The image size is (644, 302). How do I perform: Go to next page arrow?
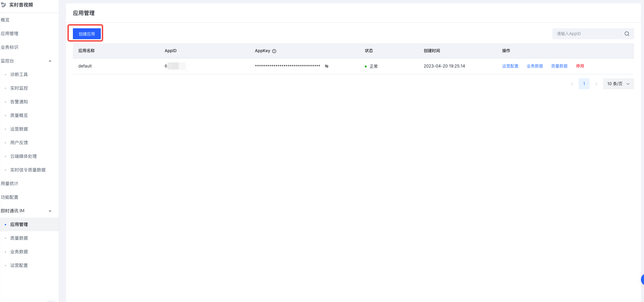(596, 84)
